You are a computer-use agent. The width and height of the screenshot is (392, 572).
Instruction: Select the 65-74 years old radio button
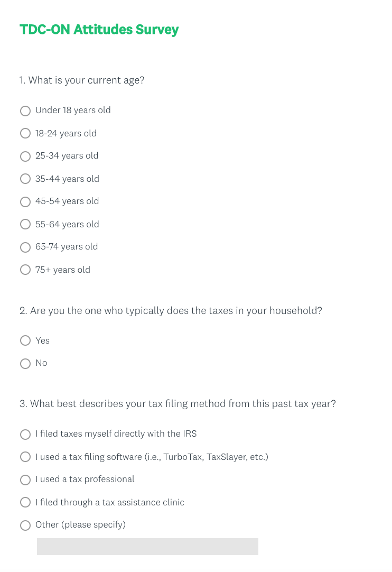25,247
